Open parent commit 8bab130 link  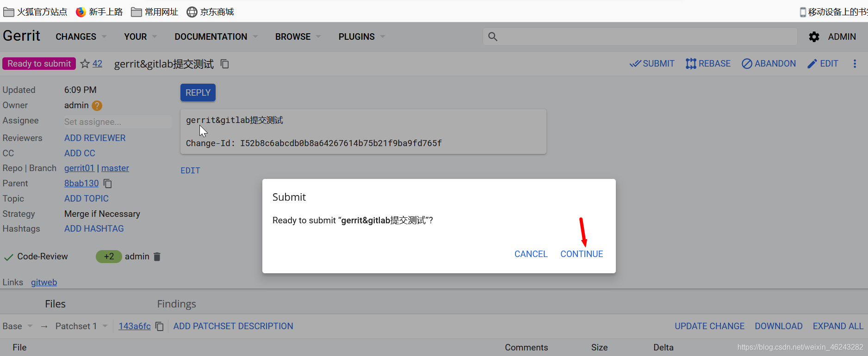click(81, 184)
